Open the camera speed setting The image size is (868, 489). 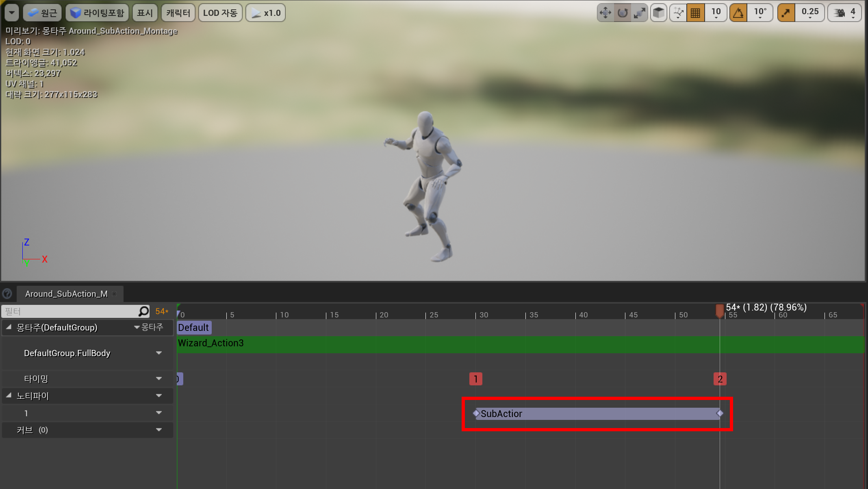coord(845,13)
